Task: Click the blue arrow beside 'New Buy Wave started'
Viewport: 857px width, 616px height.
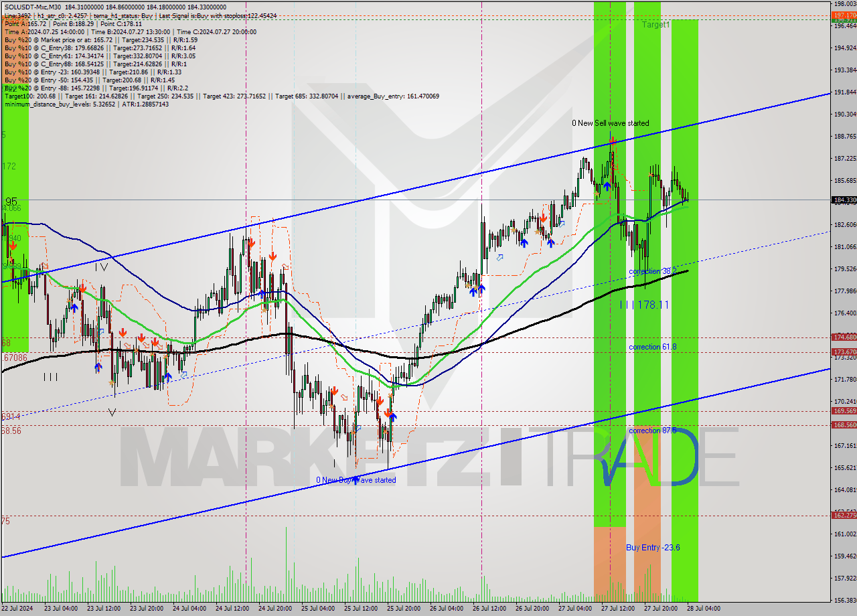Action: [355, 480]
